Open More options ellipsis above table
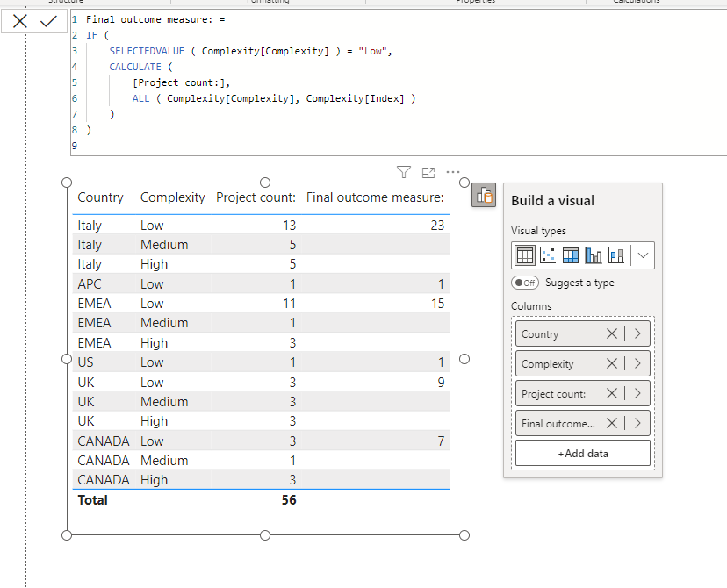 point(452,172)
